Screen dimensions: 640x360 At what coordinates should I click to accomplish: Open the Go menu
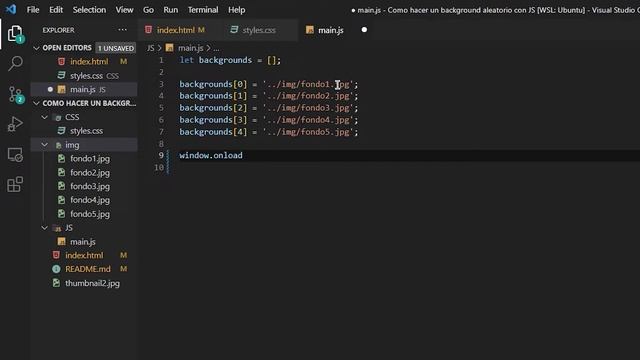[148, 9]
